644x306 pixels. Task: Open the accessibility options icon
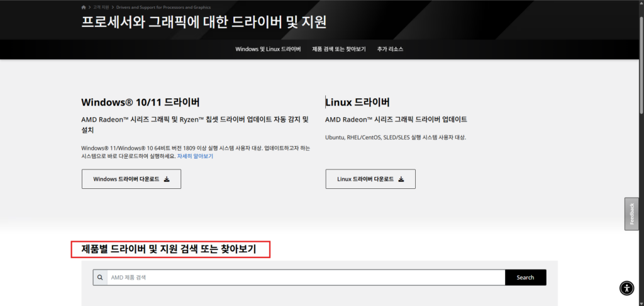[x=626, y=288]
